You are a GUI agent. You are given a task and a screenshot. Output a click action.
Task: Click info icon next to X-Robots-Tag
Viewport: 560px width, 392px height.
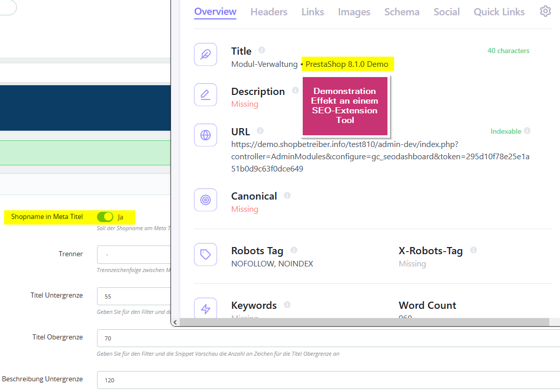(x=474, y=250)
